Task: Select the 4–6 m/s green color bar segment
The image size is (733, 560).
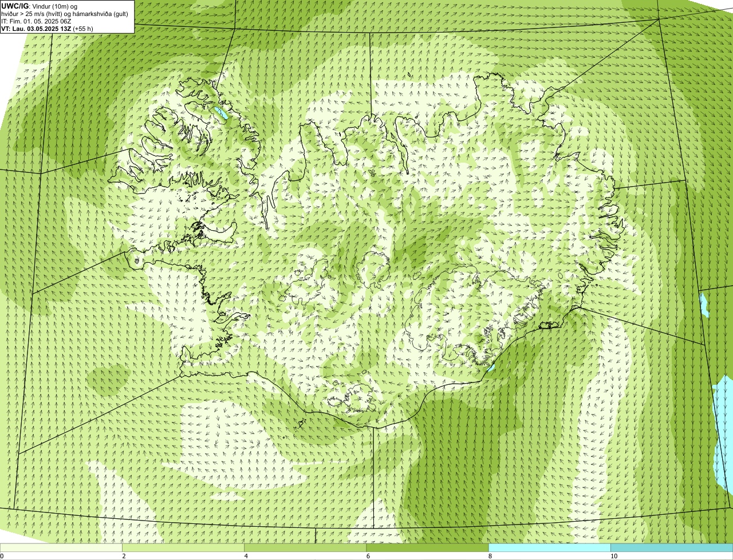Action: (305, 548)
